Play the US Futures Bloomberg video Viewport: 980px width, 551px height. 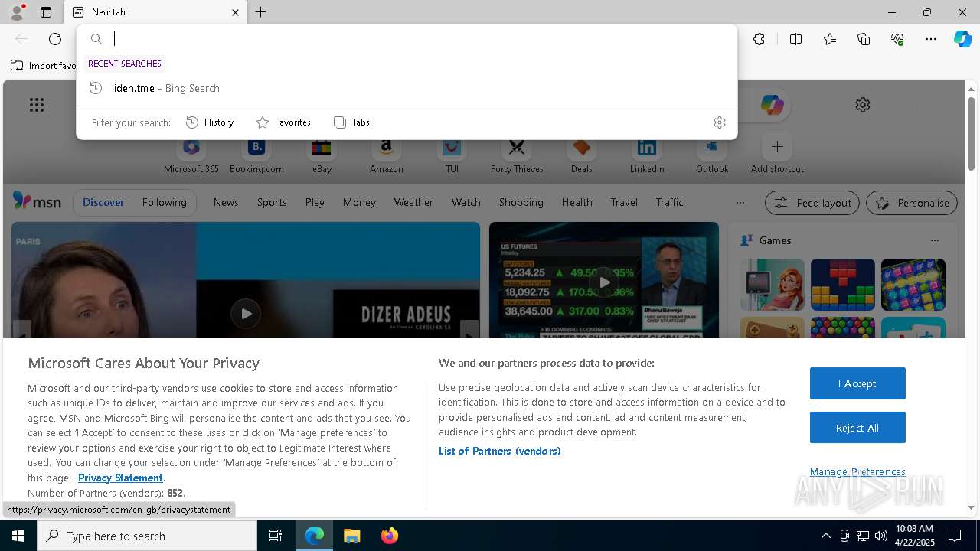pyautogui.click(x=604, y=282)
